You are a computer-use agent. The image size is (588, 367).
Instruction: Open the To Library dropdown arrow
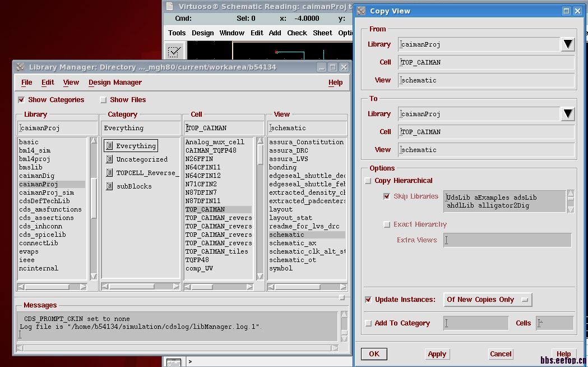pyautogui.click(x=568, y=114)
